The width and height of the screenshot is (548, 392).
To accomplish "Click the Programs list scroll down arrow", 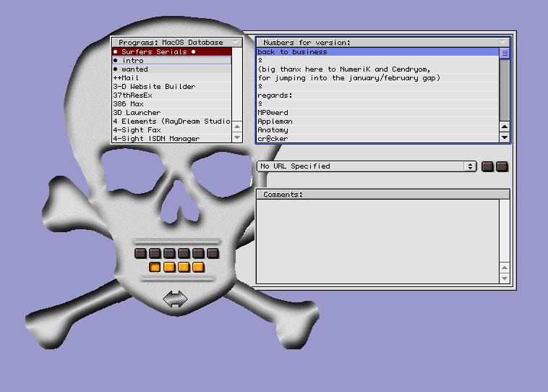I will [237, 137].
